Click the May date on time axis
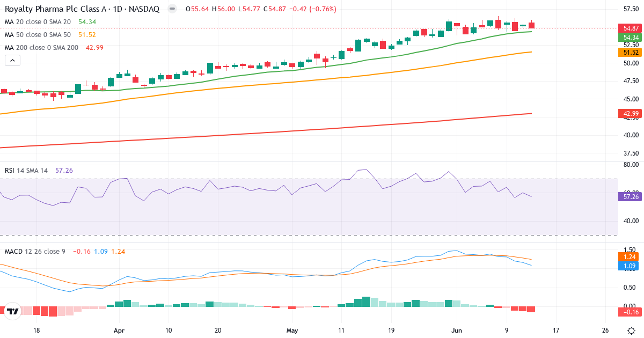The width and height of the screenshot is (644, 338). (292, 330)
